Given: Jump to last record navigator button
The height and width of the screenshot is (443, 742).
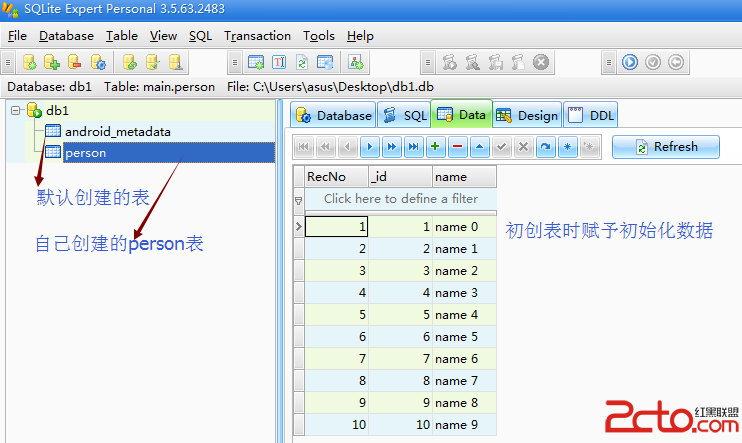Looking at the screenshot, I should pyautogui.click(x=413, y=147).
